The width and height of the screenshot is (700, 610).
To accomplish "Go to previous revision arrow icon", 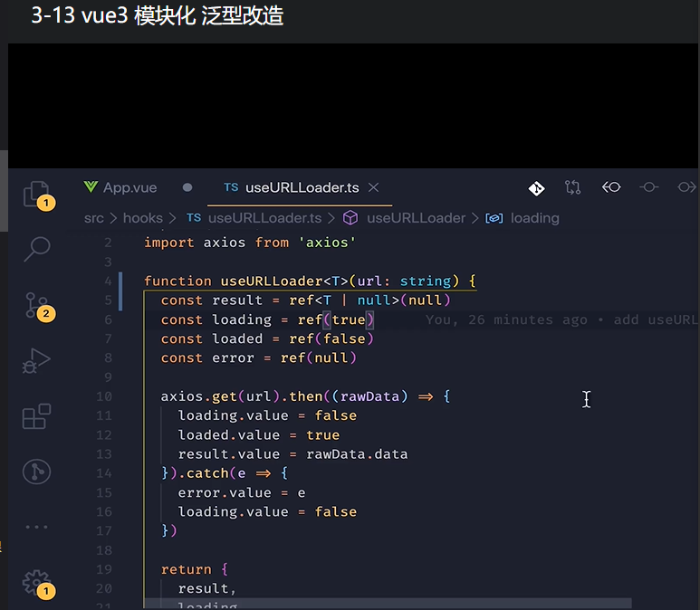I will [611, 187].
